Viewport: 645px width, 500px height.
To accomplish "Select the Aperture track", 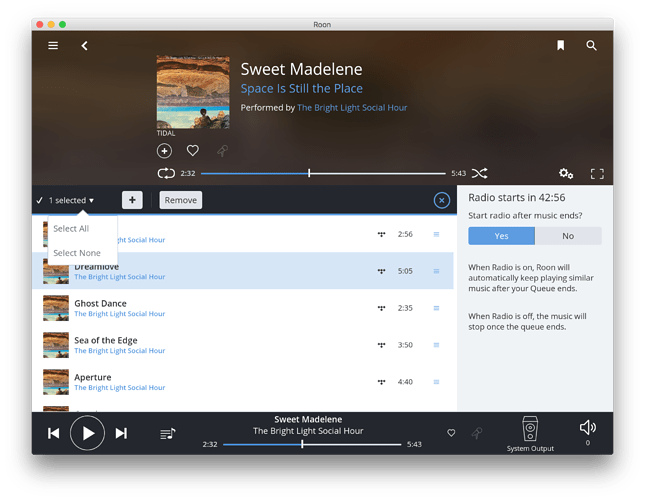I will (x=243, y=382).
